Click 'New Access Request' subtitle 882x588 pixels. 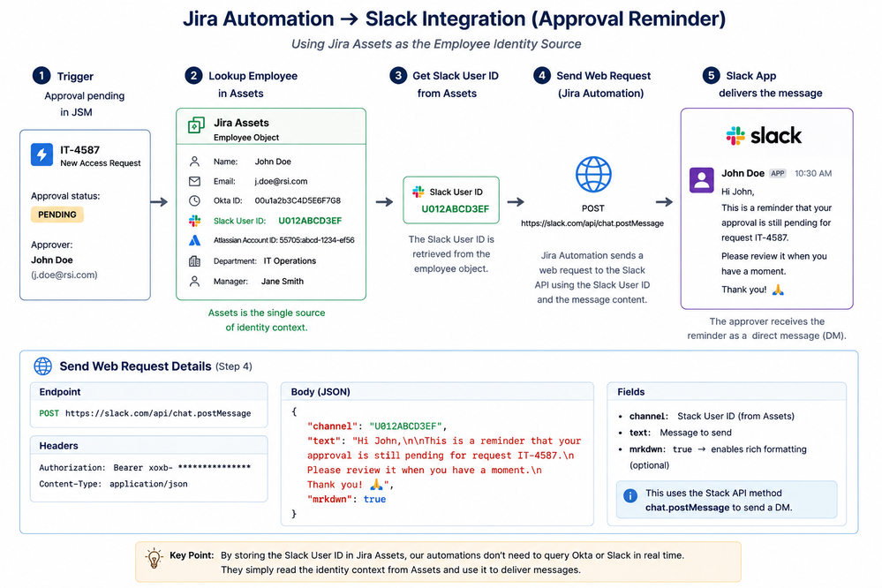101,163
